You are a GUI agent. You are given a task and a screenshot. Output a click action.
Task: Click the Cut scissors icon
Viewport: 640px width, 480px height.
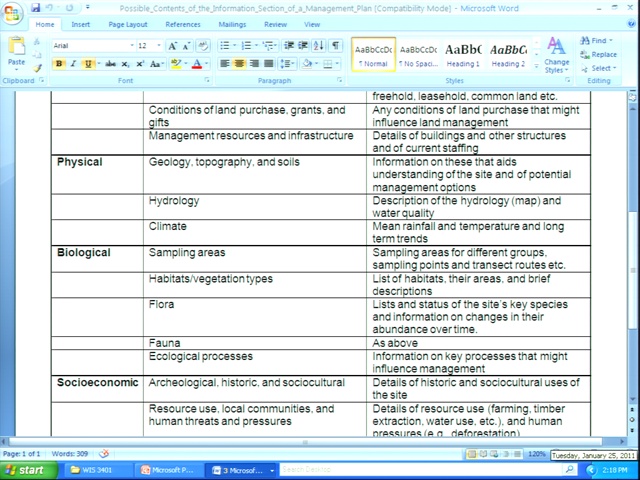(37, 42)
